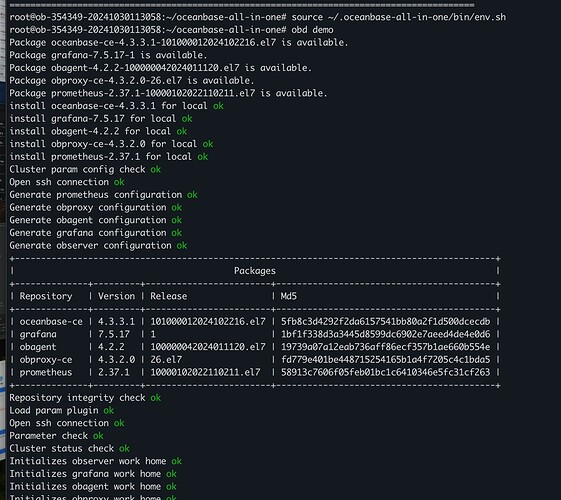Click the 'install prometheus-2.37.1 for local' line
Screen dimensions: 561x500
[x=108, y=157]
